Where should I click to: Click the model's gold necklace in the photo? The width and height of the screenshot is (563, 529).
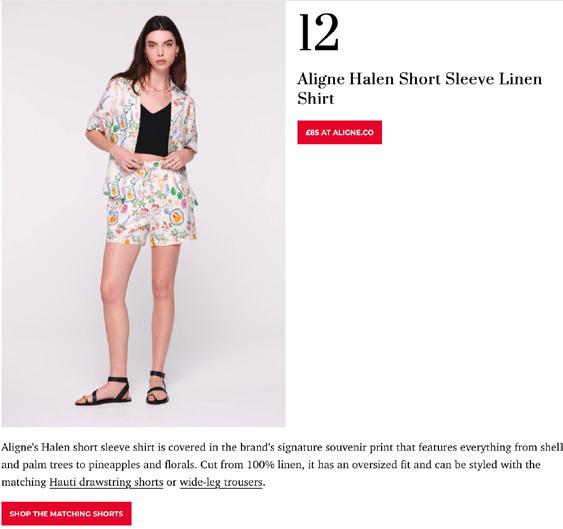point(158,88)
